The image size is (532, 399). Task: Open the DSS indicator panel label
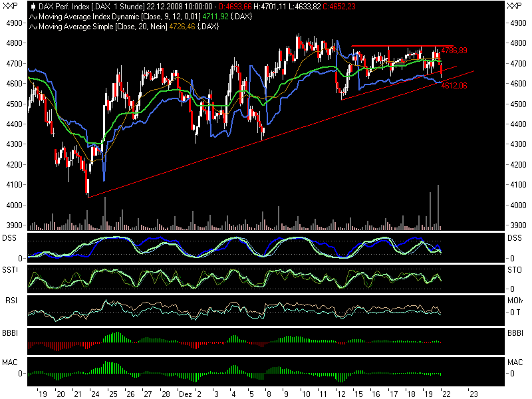[9, 236]
